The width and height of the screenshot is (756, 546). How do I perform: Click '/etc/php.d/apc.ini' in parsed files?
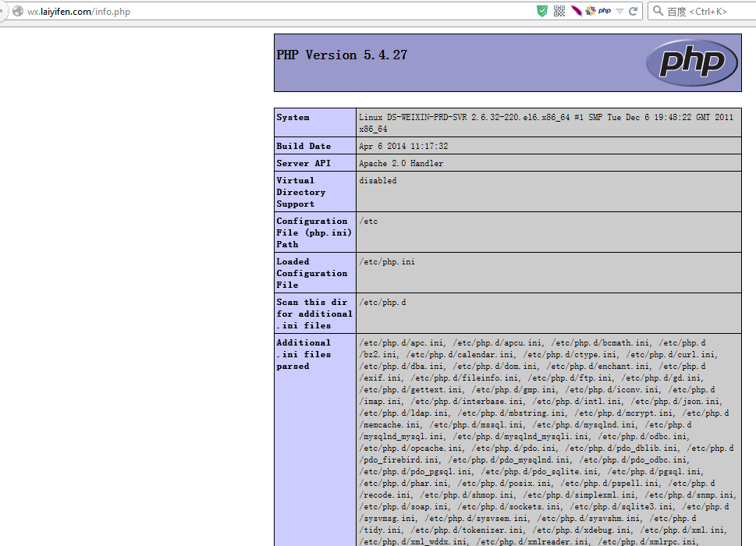(x=402, y=342)
